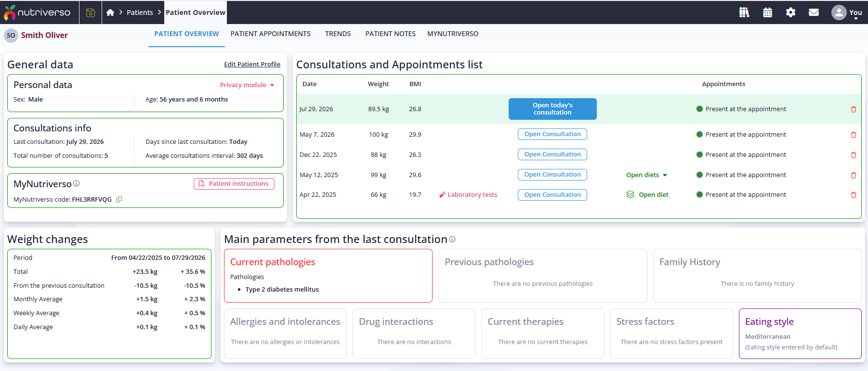Click the Smith Oliver patient name
868x371 pixels.
(x=44, y=35)
